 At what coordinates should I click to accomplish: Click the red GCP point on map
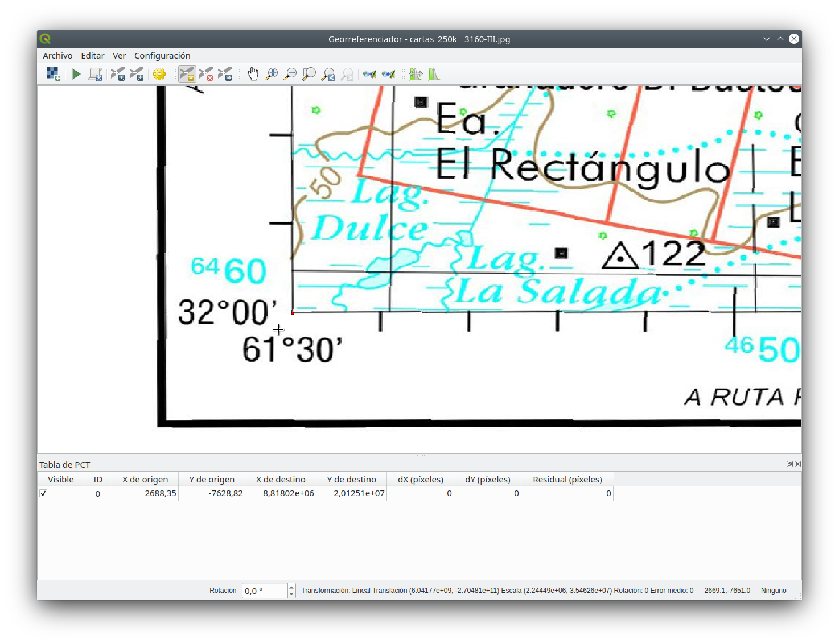pos(293,312)
